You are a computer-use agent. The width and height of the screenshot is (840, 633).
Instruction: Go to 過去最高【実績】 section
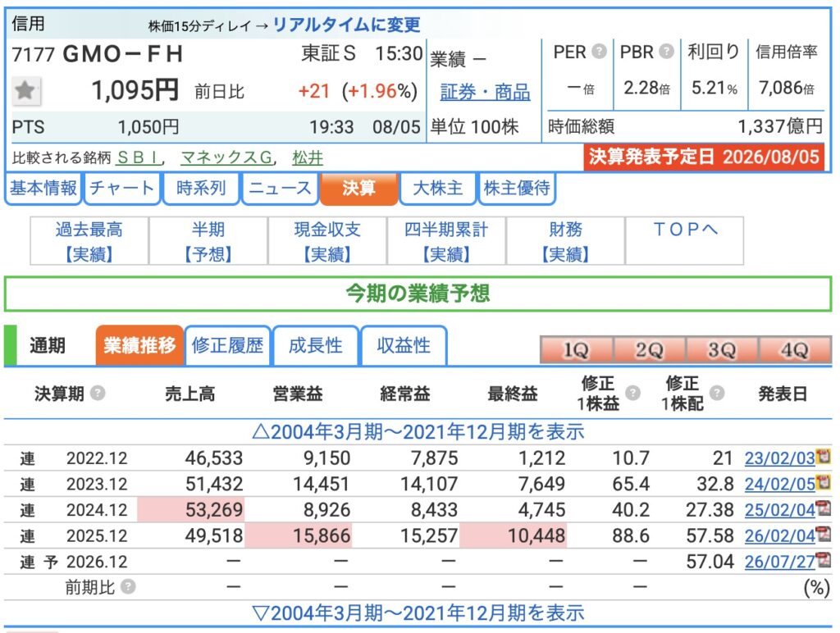click(x=89, y=241)
